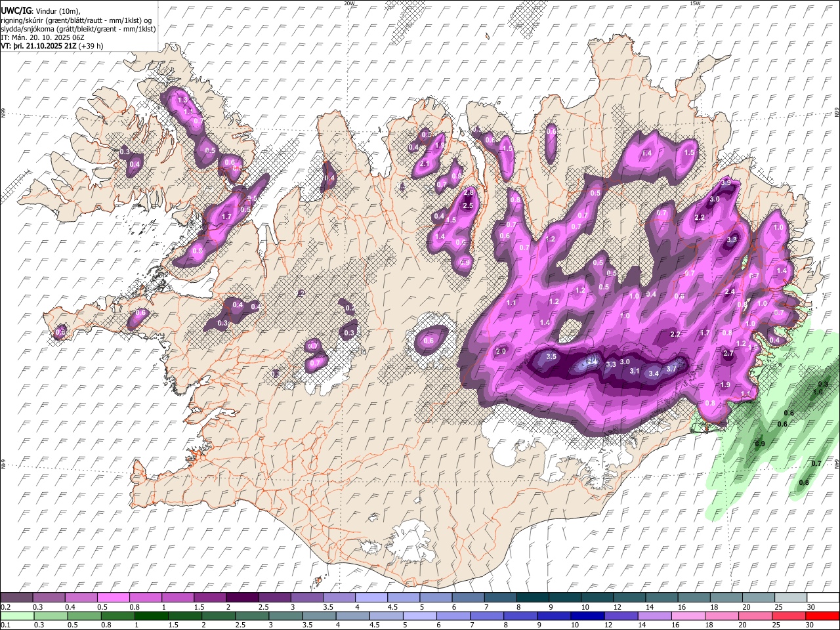Click the 2.1 snowfall value on the map
840x630 pixels.
coord(425,164)
